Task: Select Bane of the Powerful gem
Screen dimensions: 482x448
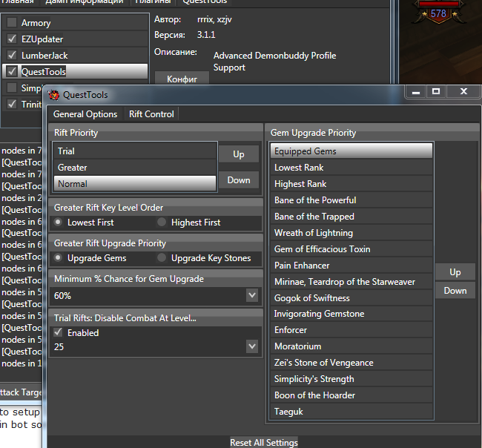Action: 351,200
